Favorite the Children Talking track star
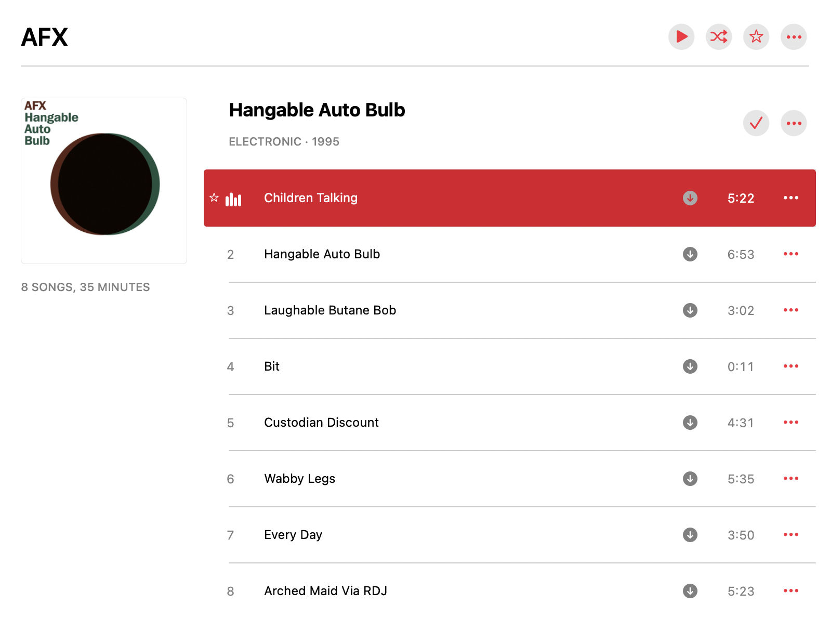Image resolution: width=830 pixels, height=644 pixels. tap(214, 198)
